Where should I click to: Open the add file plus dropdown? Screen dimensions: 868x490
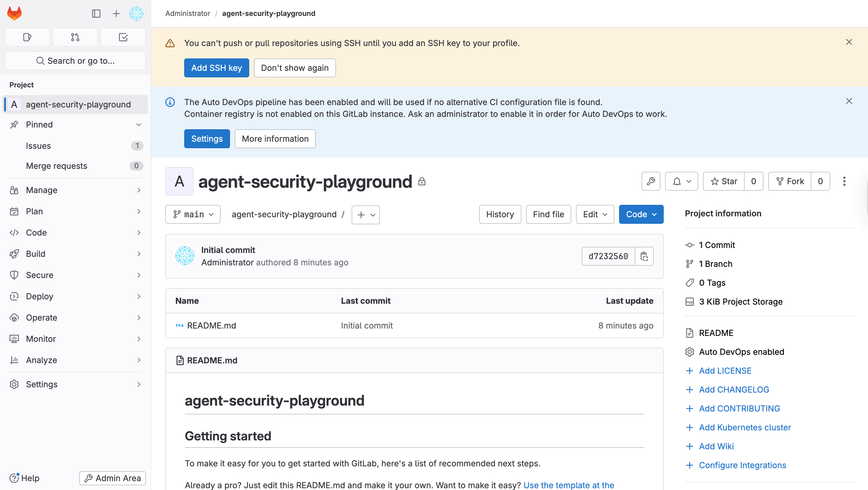pyautogui.click(x=366, y=215)
